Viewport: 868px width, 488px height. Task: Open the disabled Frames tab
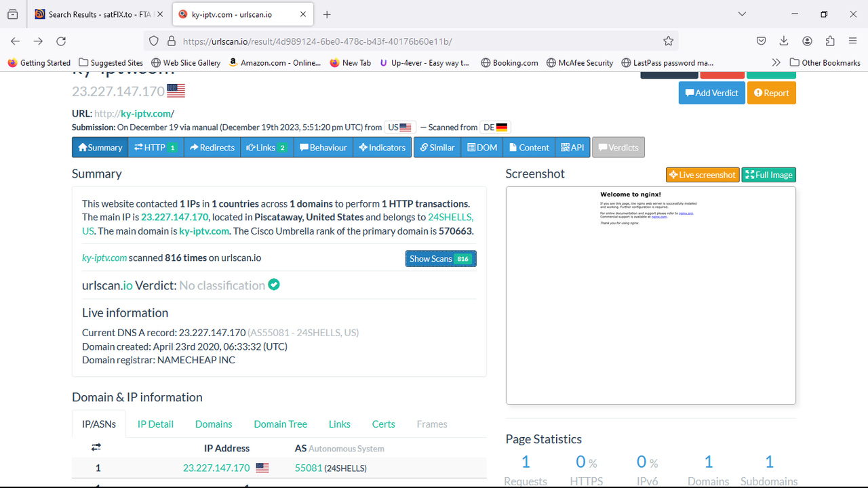[432, 424]
